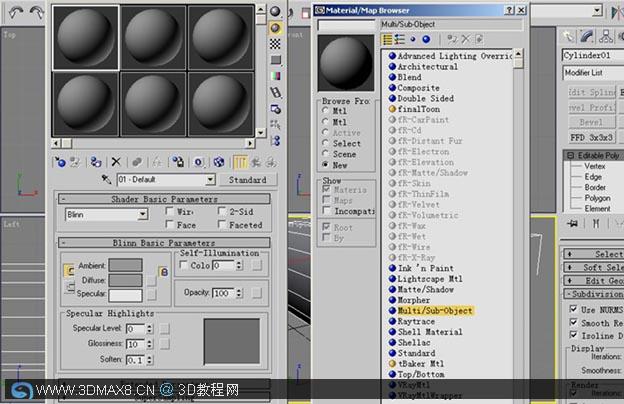Image resolution: width=624 pixels, height=404 pixels.
Task: Switch browser to View List + Icons
Action: click(400, 39)
